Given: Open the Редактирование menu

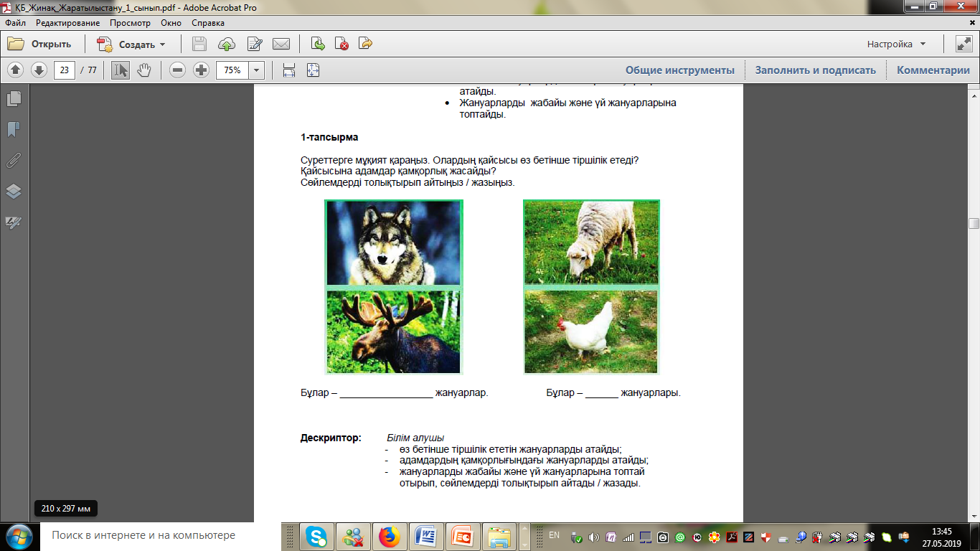Looking at the screenshot, I should 68,23.
